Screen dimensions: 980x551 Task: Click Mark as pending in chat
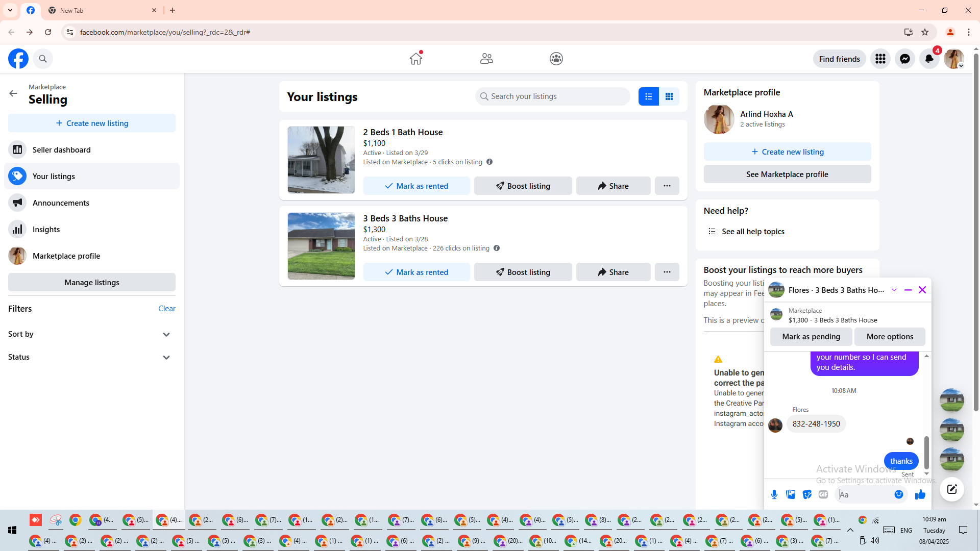[811, 336]
